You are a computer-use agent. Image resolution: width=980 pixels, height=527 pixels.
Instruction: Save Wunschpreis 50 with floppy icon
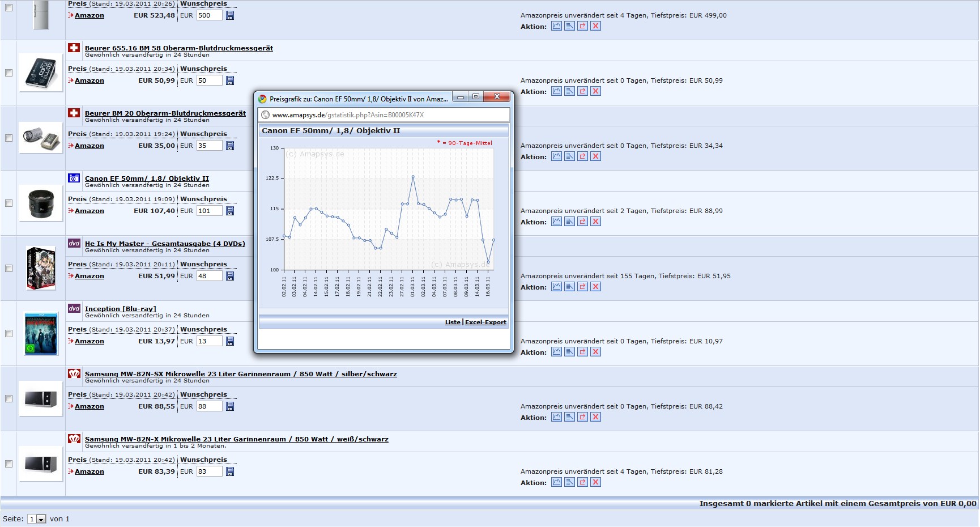[230, 80]
